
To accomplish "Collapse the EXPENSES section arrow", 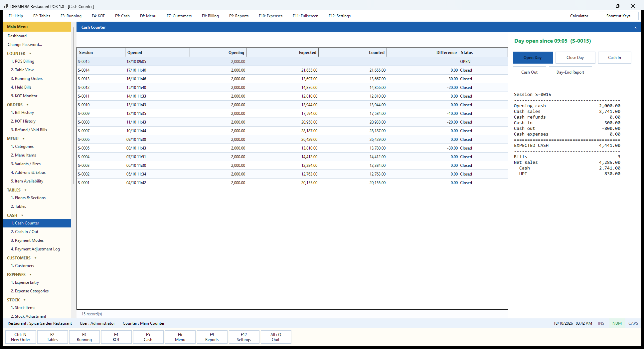I will 31,275.
